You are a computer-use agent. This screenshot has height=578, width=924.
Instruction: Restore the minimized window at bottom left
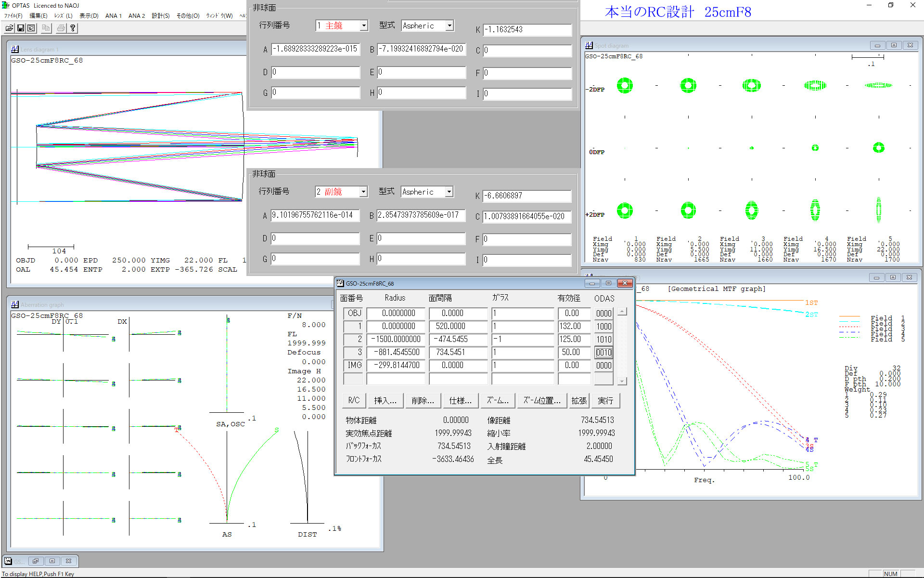pos(36,561)
